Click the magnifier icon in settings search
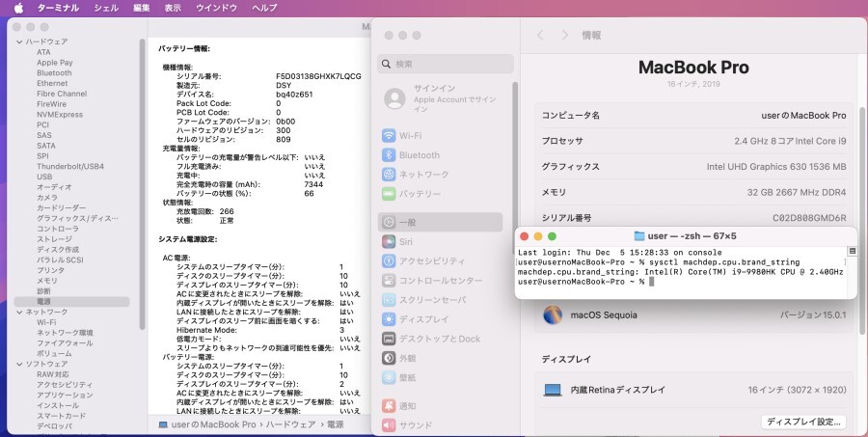Viewport: 868px width, 437px height. [387, 65]
